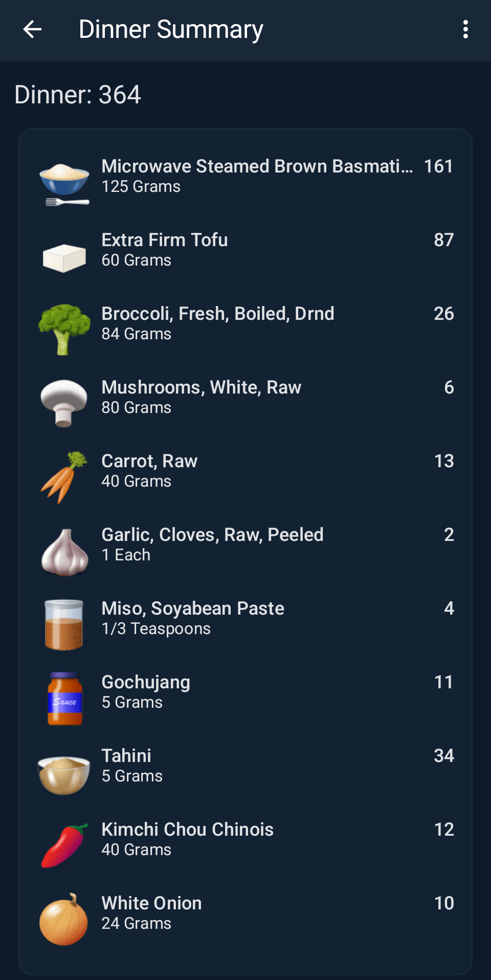
Task: Tap the Dinner Summary title
Action: pyautogui.click(x=171, y=30)
